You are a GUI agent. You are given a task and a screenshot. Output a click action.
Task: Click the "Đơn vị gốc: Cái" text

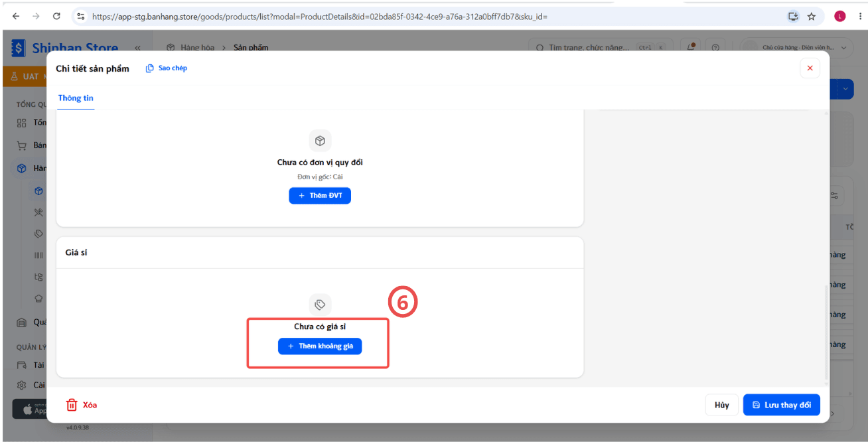coord(320,177)
